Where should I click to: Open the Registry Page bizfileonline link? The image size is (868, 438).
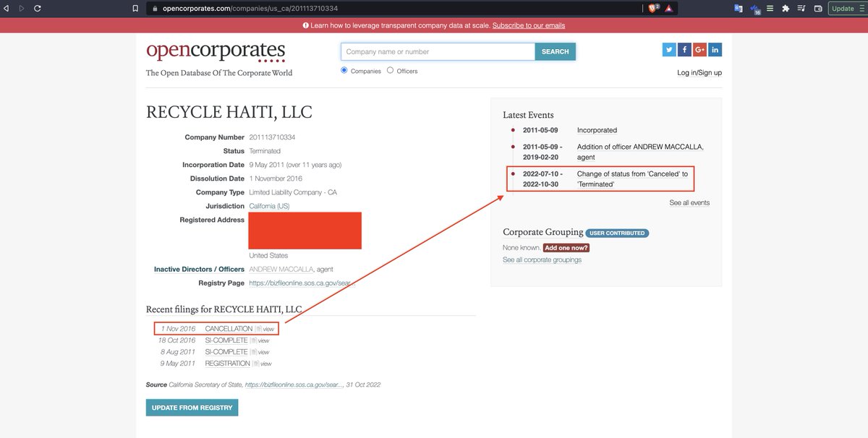[x=302, y=283]
